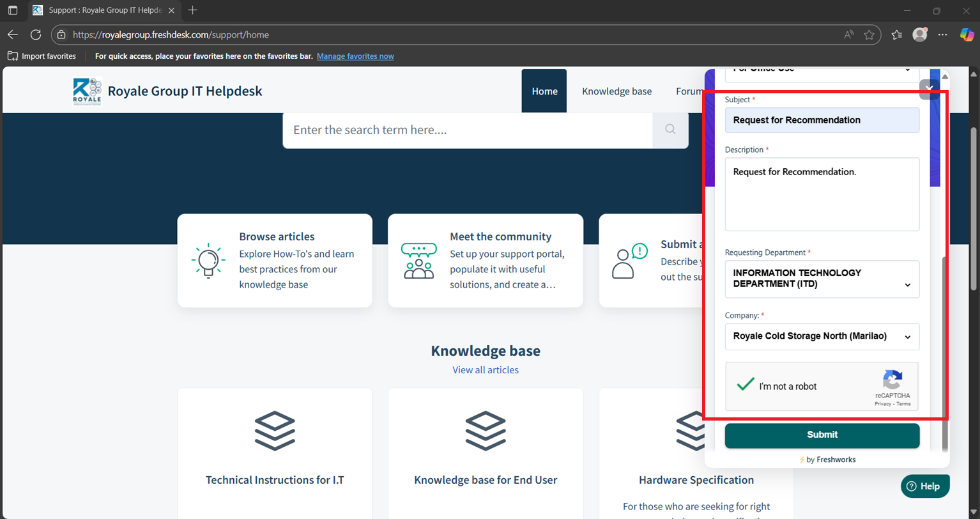Image resolution: width=980 pixels, height=519 pixels.
Task: Open the Meet the community heading
Action: pyautogui.click(x=500, y=236)
